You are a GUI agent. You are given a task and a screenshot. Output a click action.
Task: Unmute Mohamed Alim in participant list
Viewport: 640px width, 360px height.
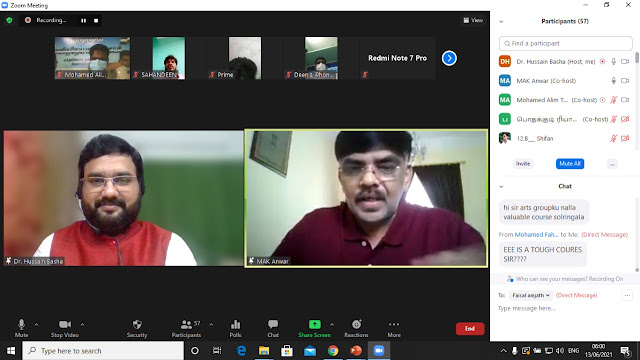pos(613,100)
